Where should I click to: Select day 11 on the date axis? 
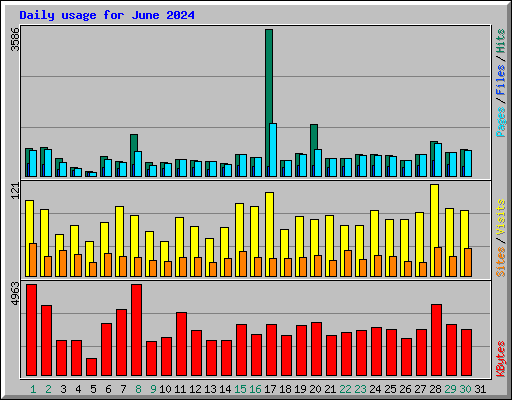click(x=180, y=389)
